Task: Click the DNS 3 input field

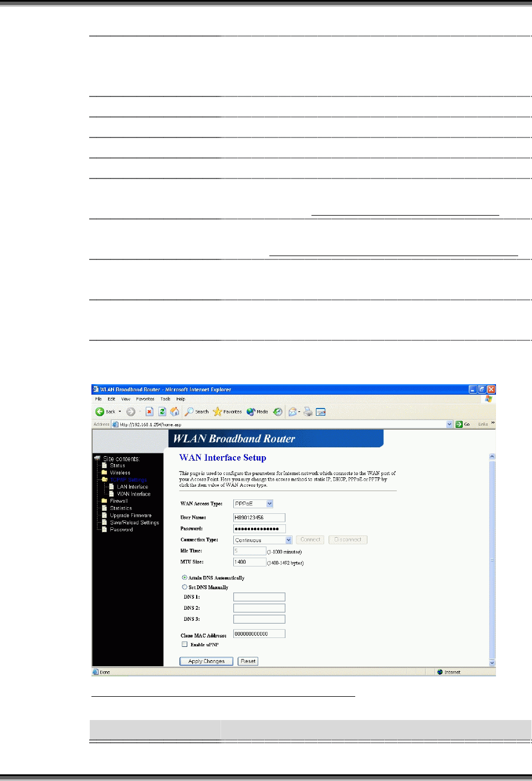Action: coord(259,619)
